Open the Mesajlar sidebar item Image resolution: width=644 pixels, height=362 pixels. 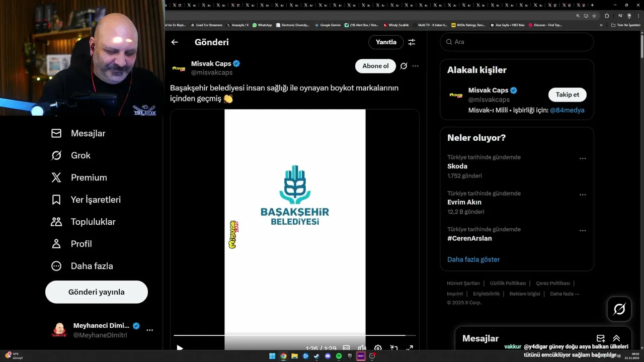tap(78, 133)
